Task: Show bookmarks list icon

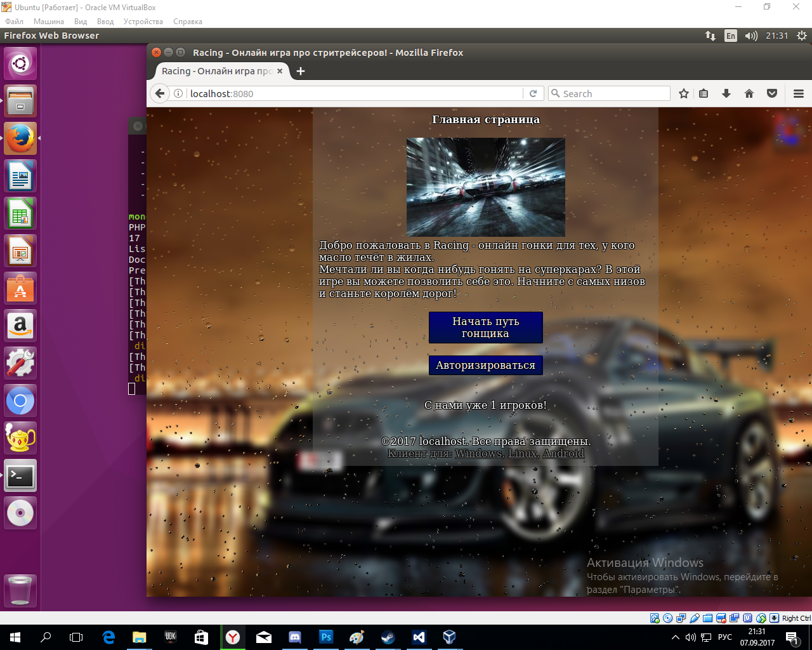Action: tap(704, 94)
